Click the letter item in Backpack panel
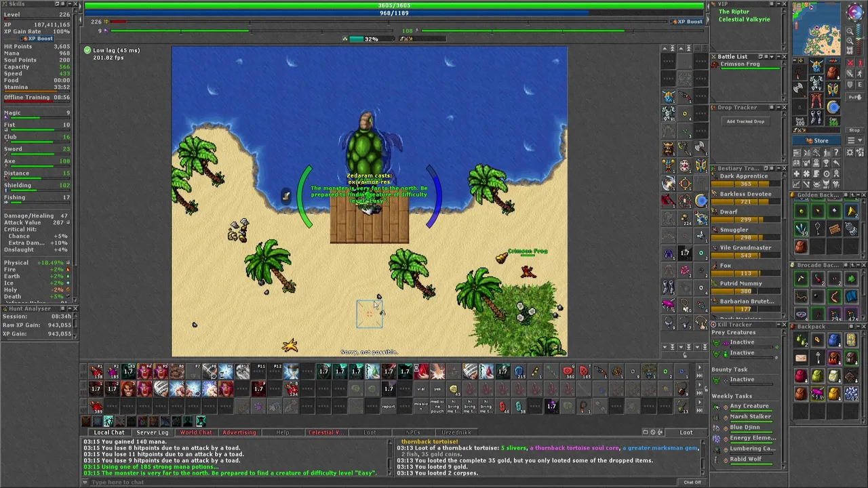Viewport: 868px width, 488px height. click(801, 357)
